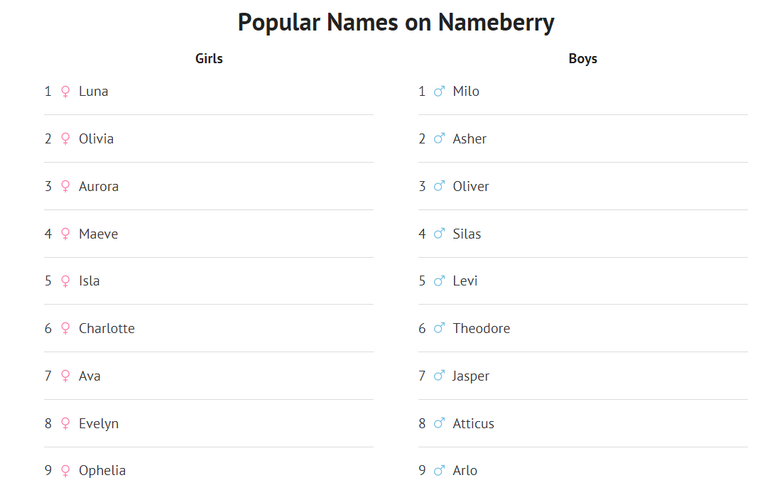The image size is (770, 490).
Task: Click the Boys column heading
Action: click(x=583, y=59)
